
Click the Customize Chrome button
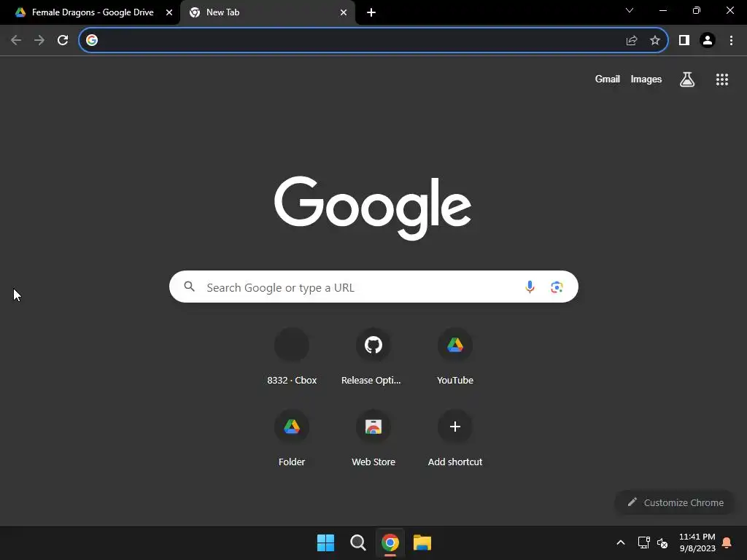coord(675,502)
